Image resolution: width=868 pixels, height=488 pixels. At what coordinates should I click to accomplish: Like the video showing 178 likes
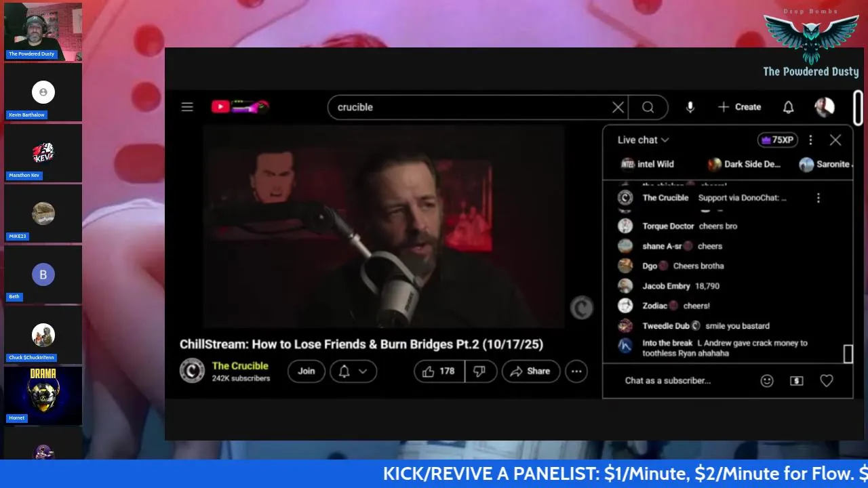(x=439, y=371)
